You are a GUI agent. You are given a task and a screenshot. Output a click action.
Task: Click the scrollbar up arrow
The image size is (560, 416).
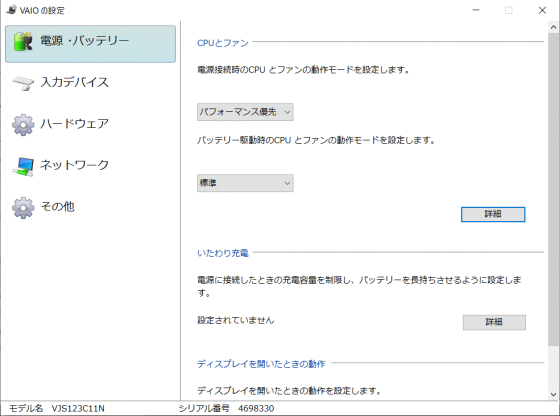click(x=554, y=27)
